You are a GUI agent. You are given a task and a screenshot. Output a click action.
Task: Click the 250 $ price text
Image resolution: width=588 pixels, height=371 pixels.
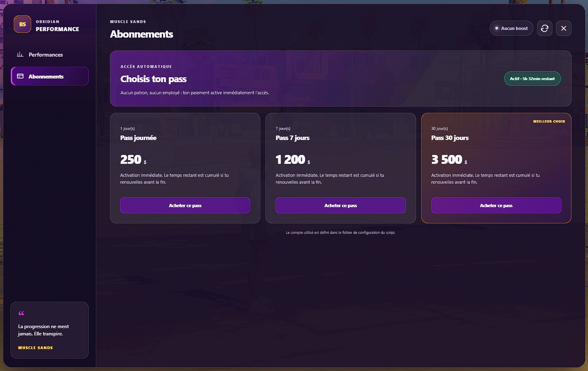click(133, 160)
